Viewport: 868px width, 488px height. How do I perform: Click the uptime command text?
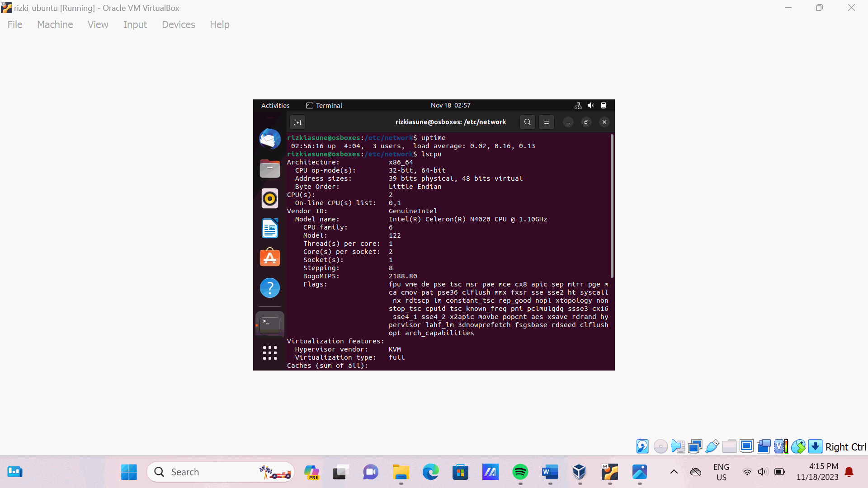(433, 138)
